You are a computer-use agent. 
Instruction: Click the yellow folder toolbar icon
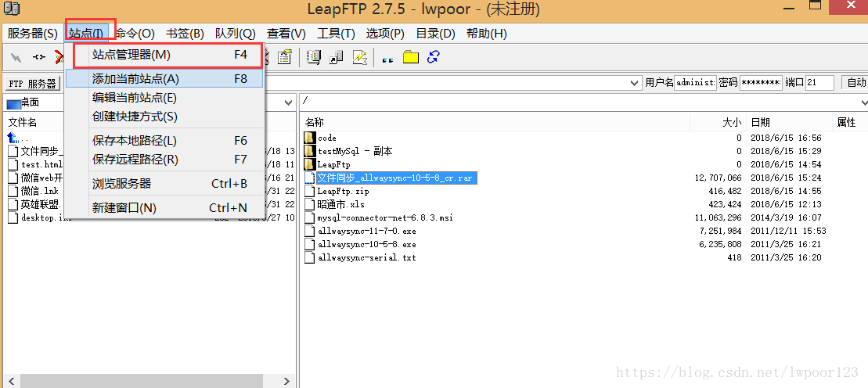411,57
